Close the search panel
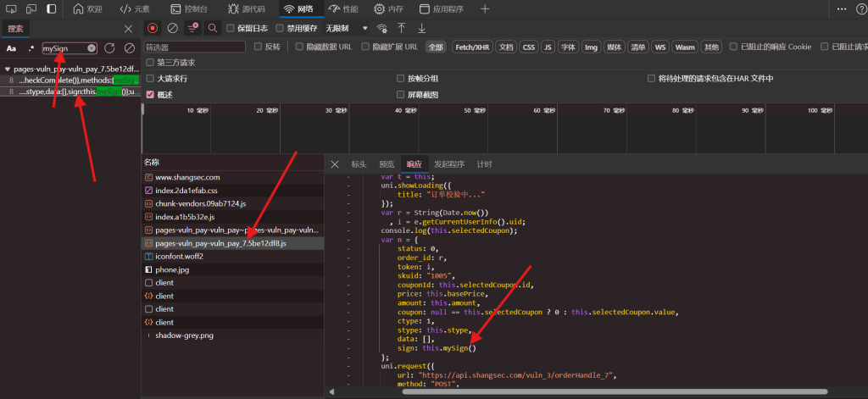This screenshot has width=868, height=399. [129, 29]
